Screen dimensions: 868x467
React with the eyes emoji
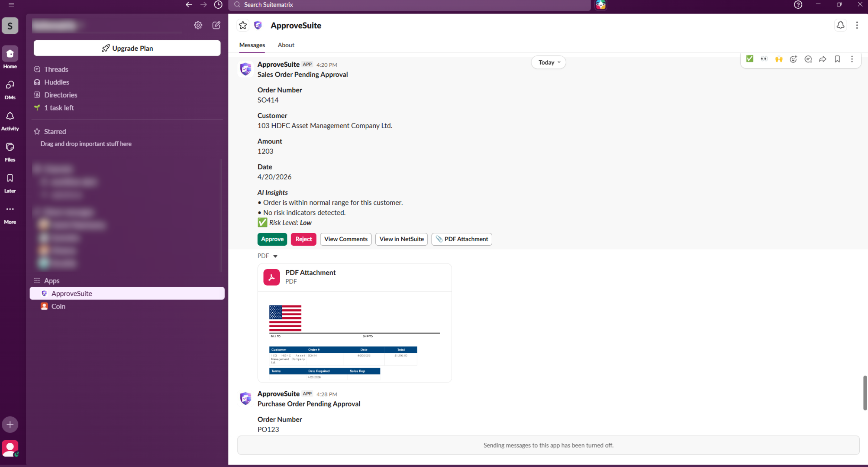click(x=764, y=59)
